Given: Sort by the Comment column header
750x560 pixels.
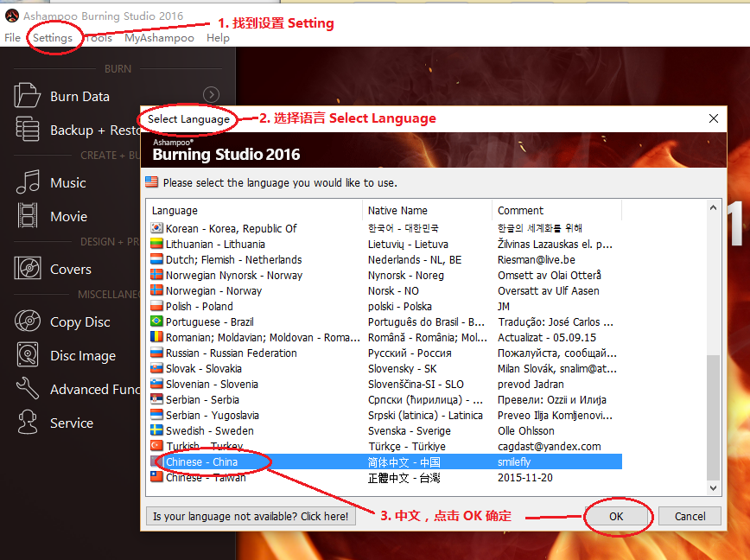Looking at the screenshot, I should click(x=556, y=210).
